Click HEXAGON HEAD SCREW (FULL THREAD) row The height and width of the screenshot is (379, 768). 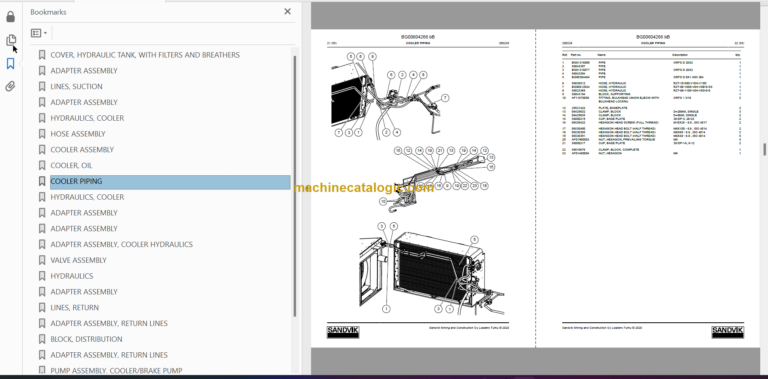[651, 122]
